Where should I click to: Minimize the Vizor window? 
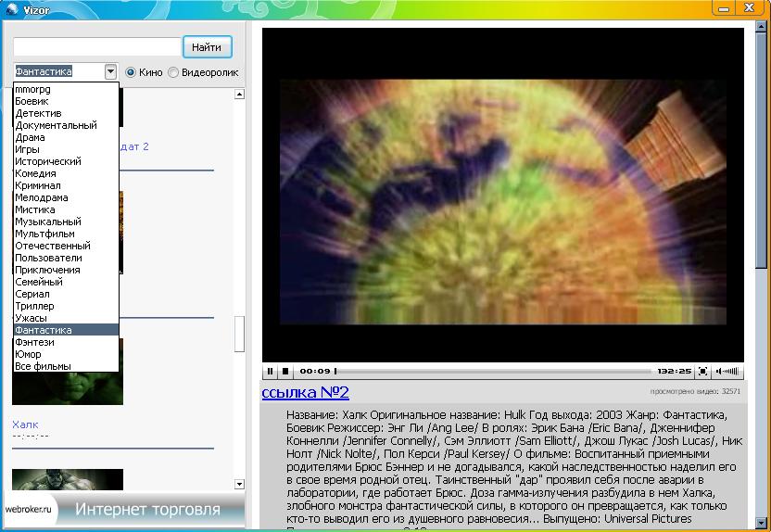pyautogui.click(x=724, y=8)
